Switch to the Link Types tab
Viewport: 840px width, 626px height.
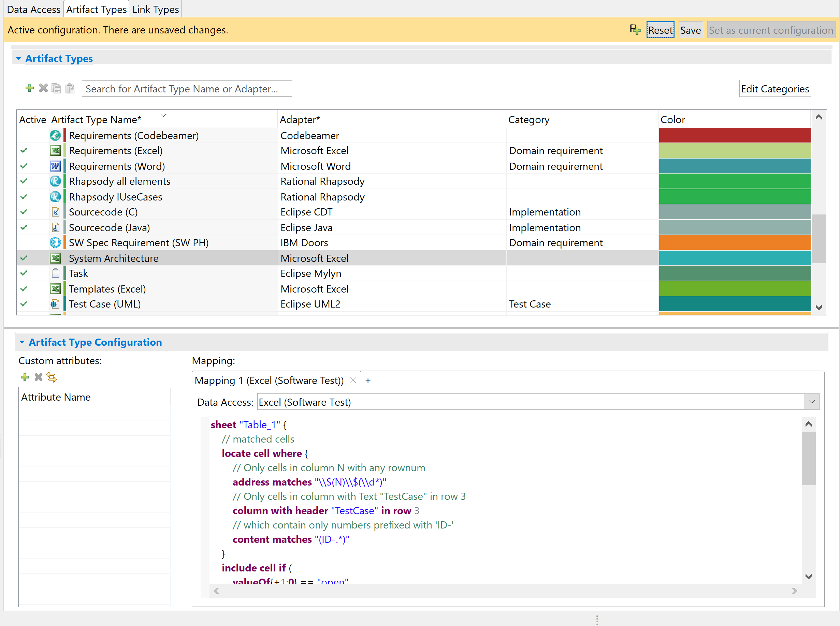(156, 9)
